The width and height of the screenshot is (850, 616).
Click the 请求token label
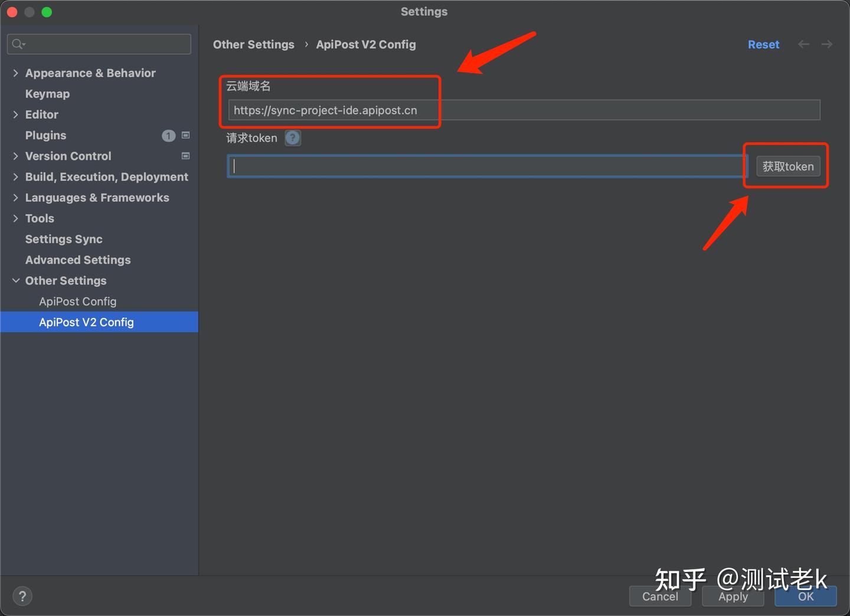pos(251,138)
